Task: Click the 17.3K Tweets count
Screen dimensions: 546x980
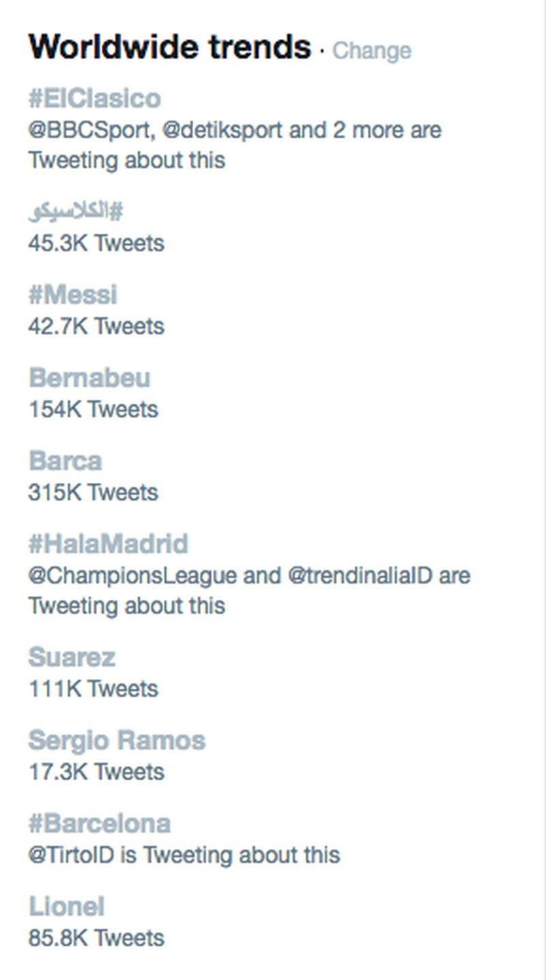Action: coord(96,772)
